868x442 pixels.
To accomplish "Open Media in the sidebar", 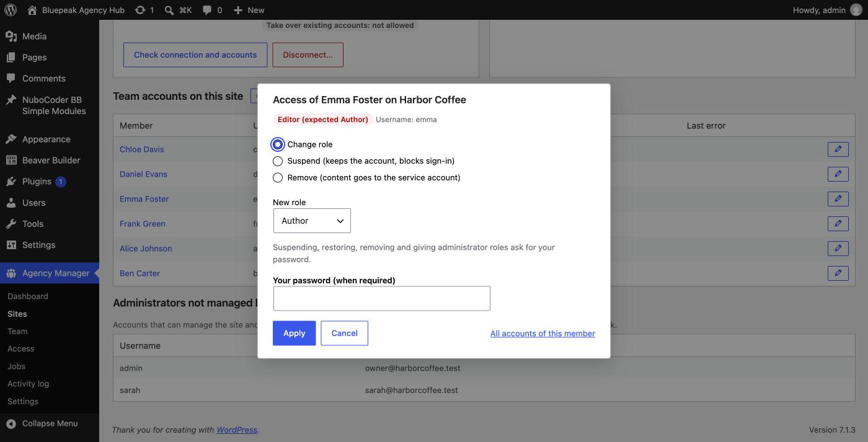I will pyautogui.click(x=34, y=37).
